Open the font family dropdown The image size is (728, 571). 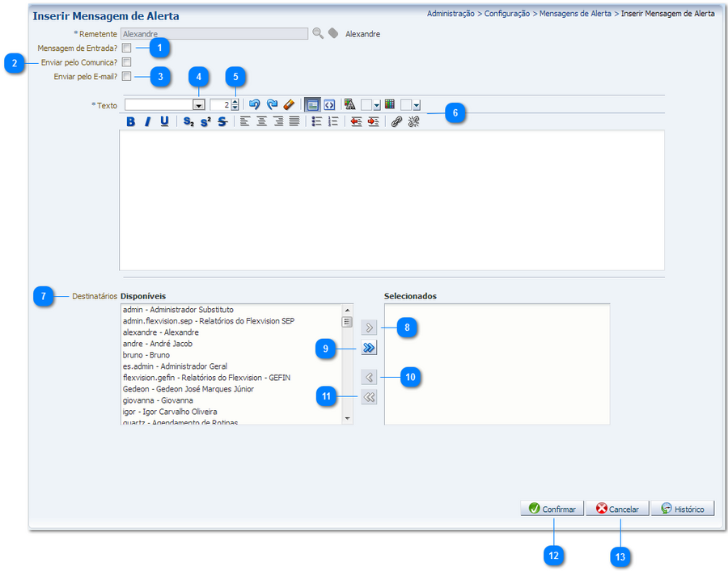[x=198, y=105]
